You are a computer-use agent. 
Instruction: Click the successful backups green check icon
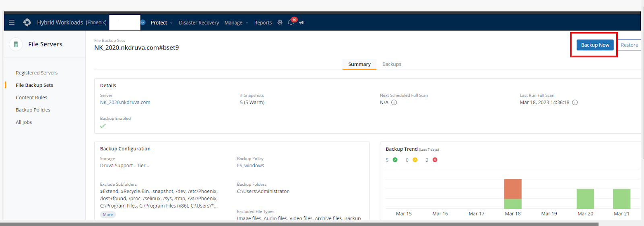(x=395, y=160)
